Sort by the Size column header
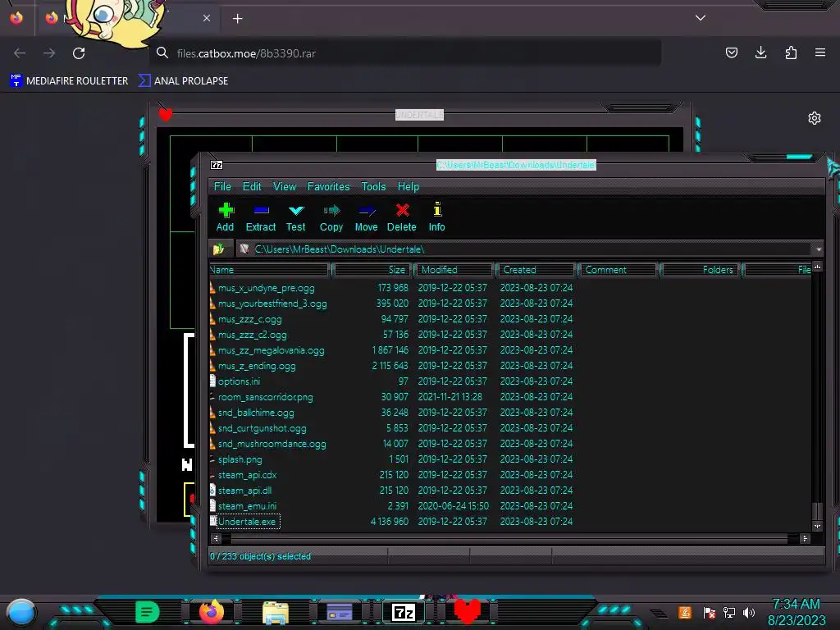This screenshot has width=840, height=630. 372,270
